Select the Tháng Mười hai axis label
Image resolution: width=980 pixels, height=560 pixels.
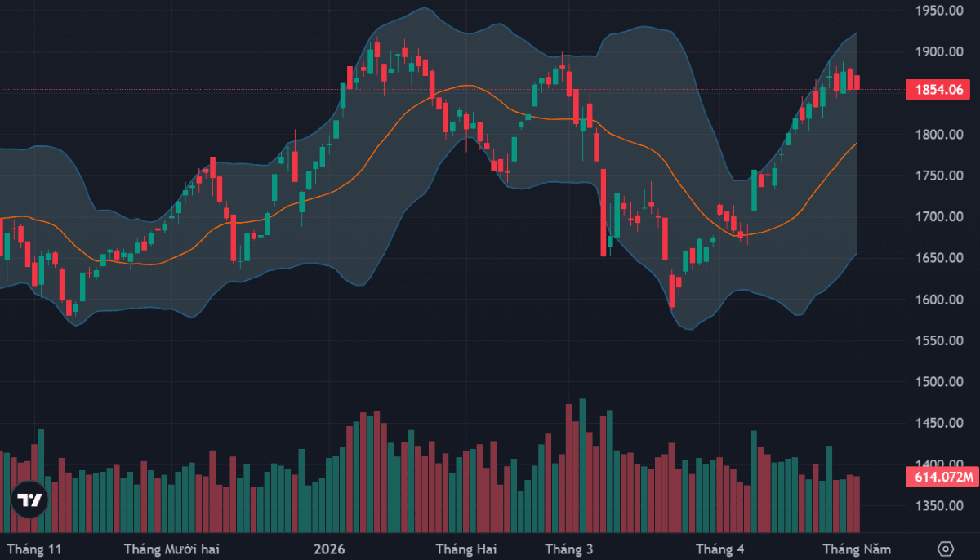[171, 549]
